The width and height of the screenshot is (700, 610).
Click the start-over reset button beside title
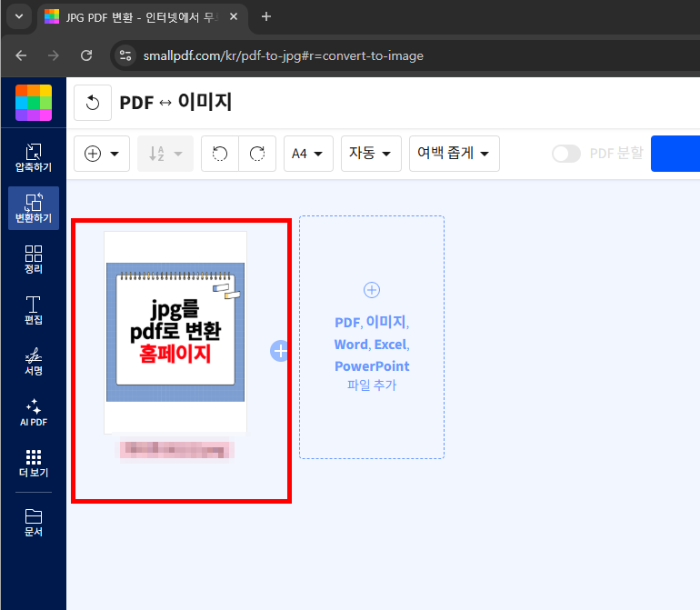(93, 103)
